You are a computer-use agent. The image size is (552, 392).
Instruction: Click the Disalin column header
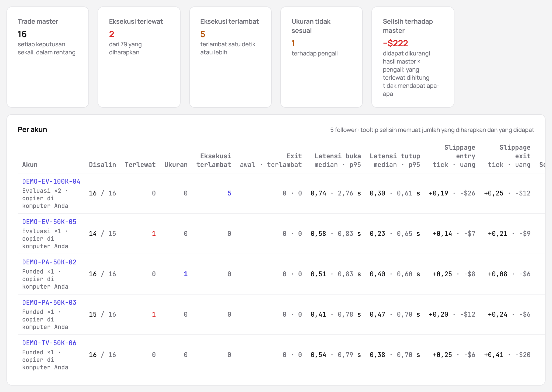click(102, 165)
